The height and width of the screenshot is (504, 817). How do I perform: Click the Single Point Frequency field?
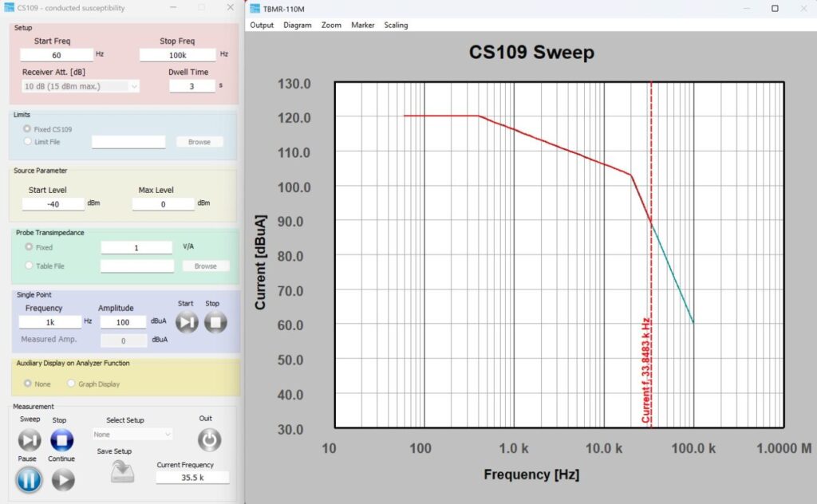pos(50,322)
